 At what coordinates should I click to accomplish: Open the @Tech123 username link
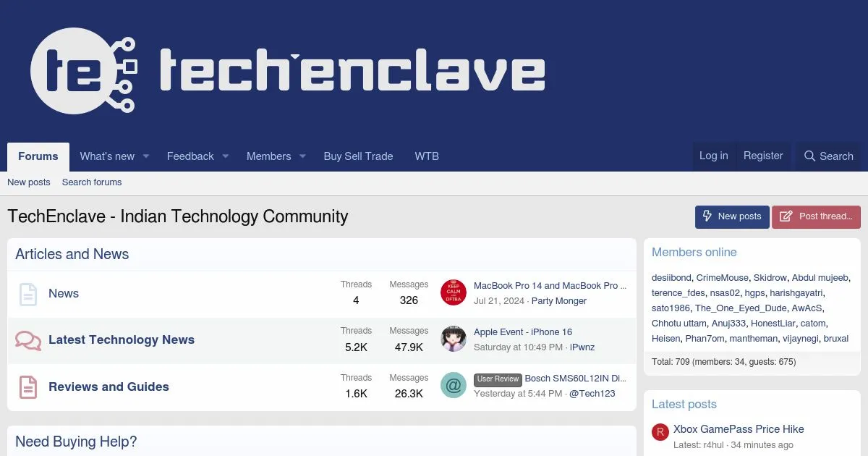pyautogui.click(x=592, y=394)
